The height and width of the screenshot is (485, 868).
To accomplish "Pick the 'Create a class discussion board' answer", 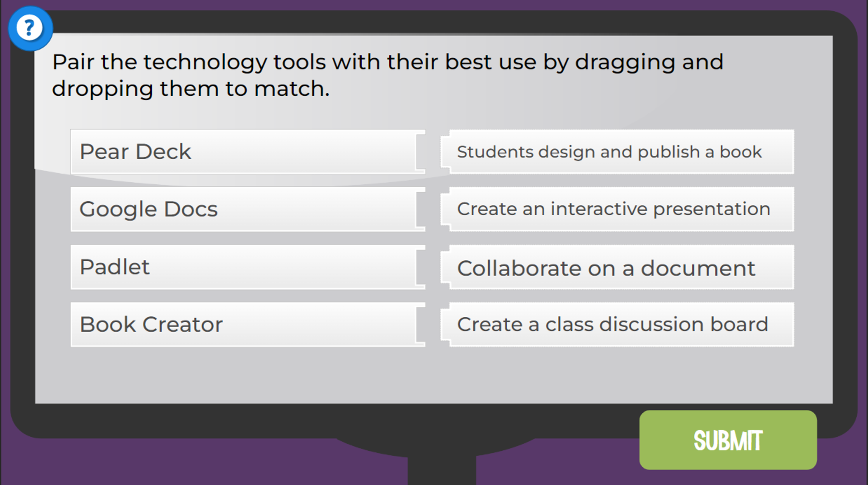I will click(x=617, y=325).
